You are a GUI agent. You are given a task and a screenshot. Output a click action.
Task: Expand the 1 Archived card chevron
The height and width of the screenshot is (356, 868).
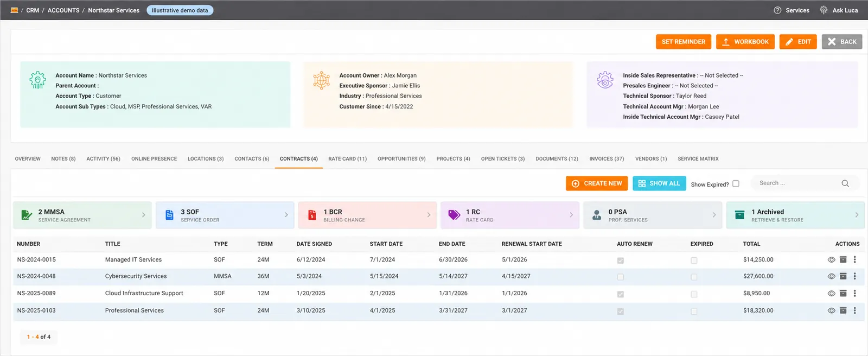(x=857, y=215)
